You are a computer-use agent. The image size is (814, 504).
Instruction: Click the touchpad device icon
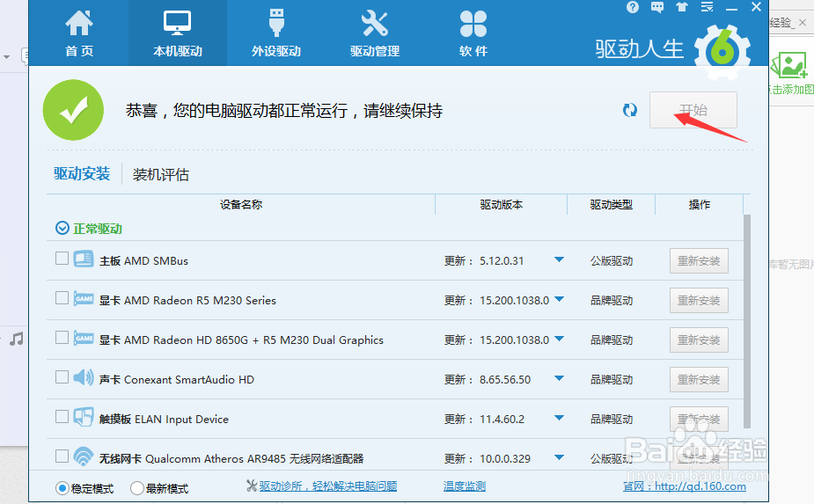tap(84, 417)
